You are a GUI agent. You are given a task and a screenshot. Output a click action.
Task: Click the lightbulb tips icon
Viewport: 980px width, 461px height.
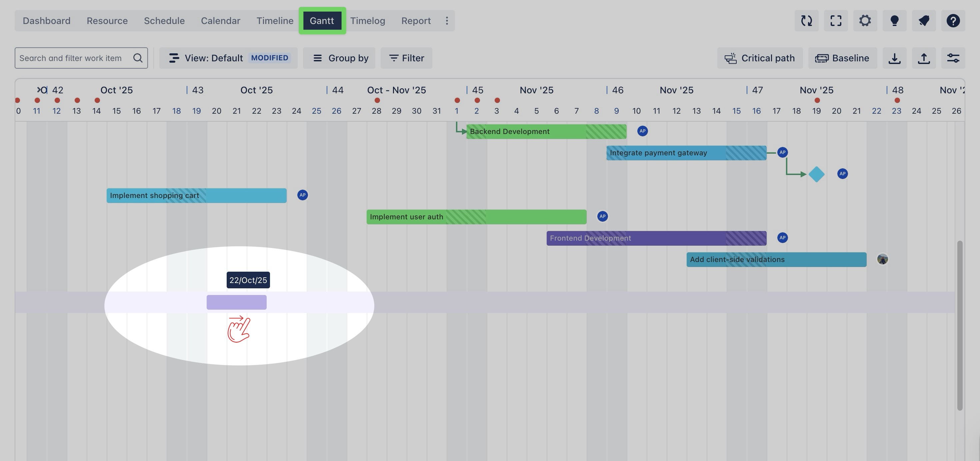[x=894, y=21]
